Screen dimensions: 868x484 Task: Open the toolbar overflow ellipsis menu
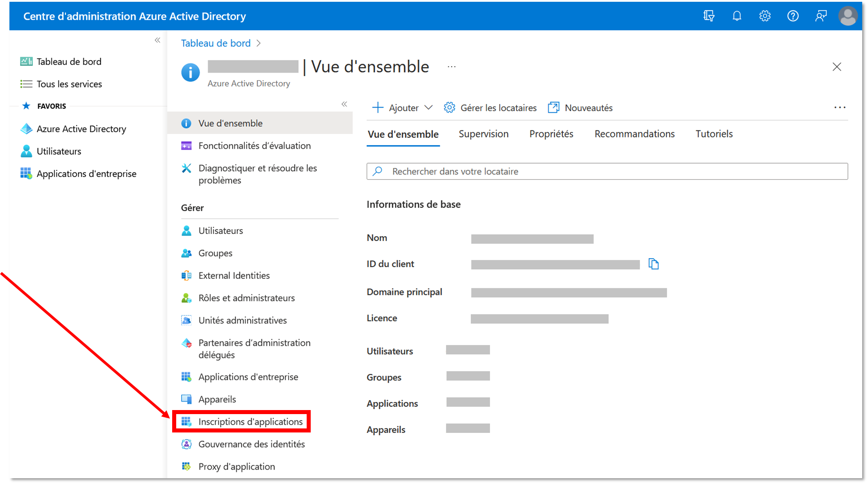840,108
